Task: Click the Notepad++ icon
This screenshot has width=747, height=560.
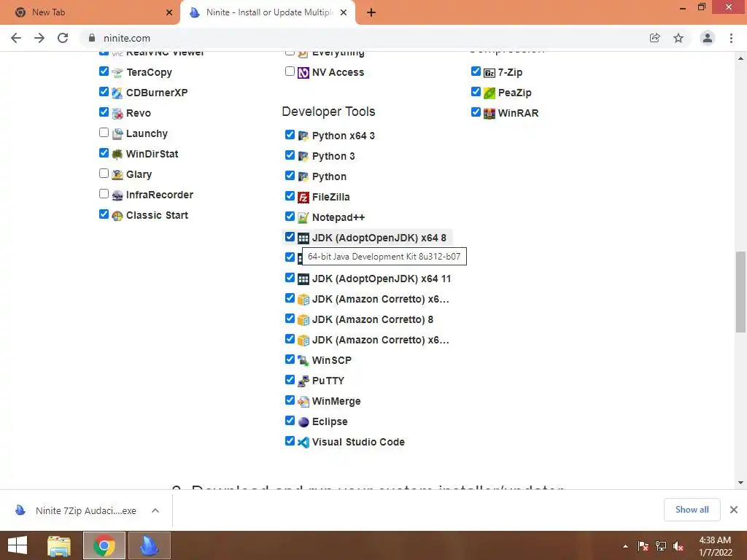Action: pos(303,217)
